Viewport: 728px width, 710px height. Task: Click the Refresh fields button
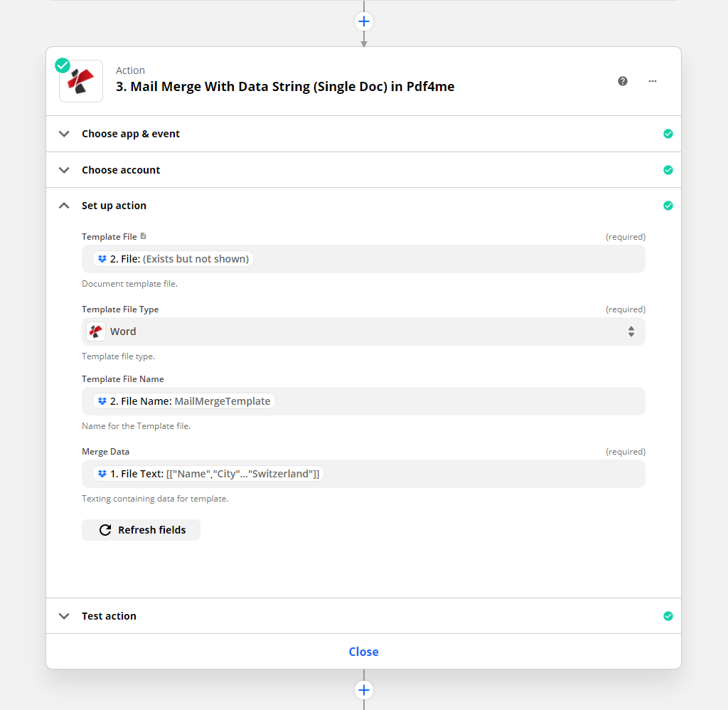(141, 530)
